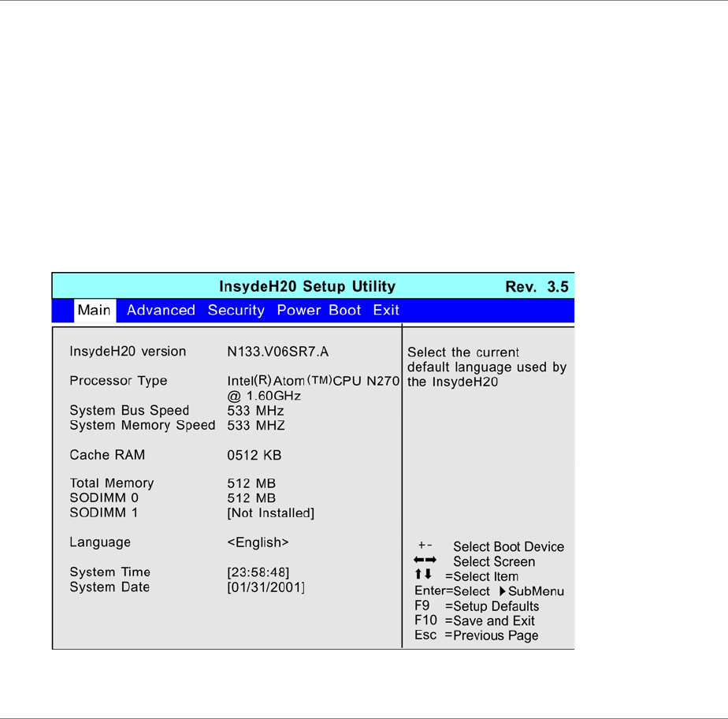This screenshot has height=719, width=728.
Task: Click the language help description text
Action: (x=487, y=367)
